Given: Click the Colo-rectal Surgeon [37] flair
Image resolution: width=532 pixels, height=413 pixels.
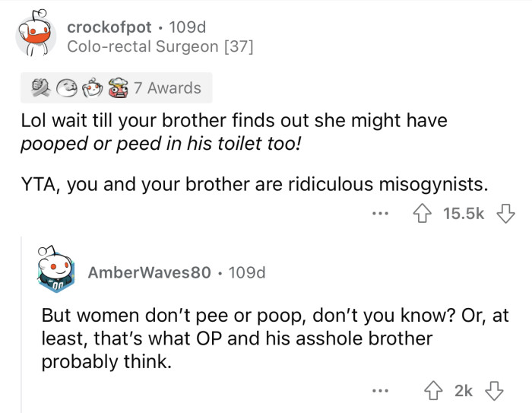Looking at the screenshot, I should click(160, 47).
